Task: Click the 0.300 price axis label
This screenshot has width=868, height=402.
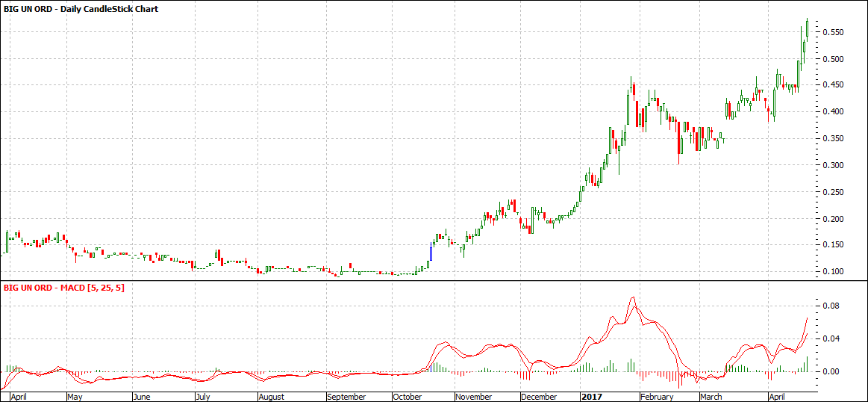Action: coord(833,165)
